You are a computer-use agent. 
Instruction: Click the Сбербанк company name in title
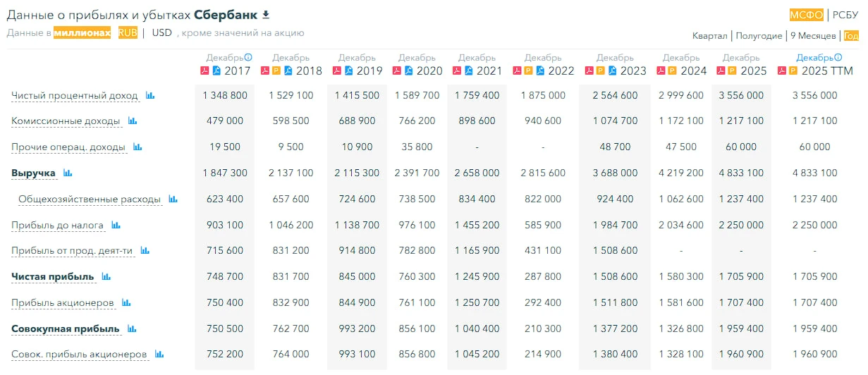click(226, 15)
